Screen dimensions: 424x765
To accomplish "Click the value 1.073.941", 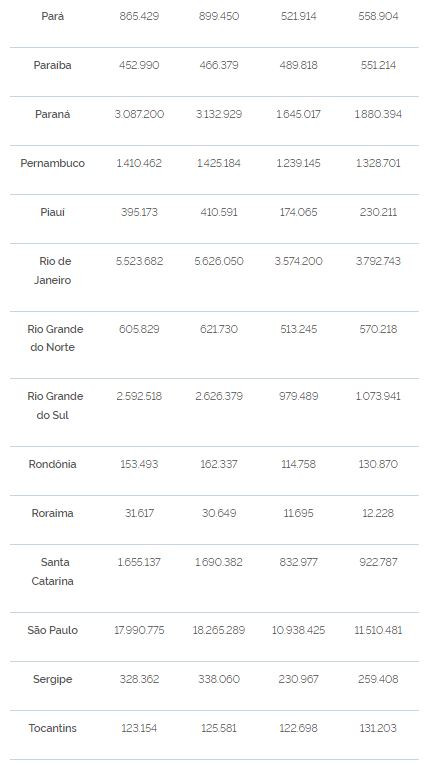I will [378, 396].
